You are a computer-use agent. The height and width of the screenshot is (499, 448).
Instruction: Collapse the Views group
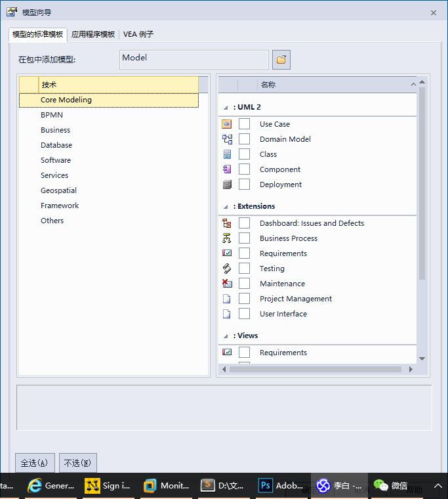coord(226,336)
